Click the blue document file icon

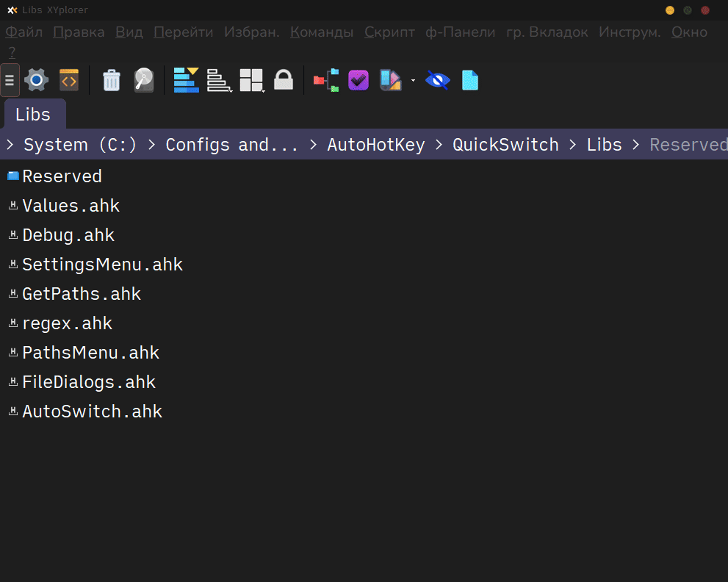pyautogui.click(x=470, y=80)
